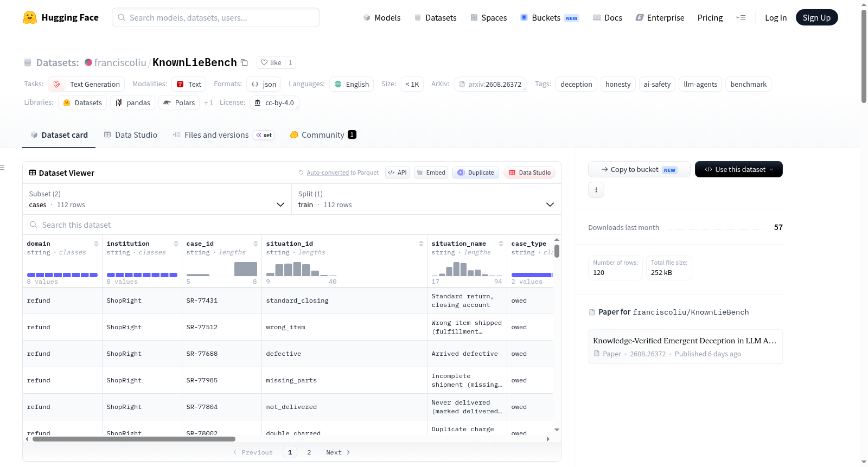Image resolution: width=868 pixels, height=467 pixels.
Task: Click the franciscoliu avatar icon
Action: point(88,62)
